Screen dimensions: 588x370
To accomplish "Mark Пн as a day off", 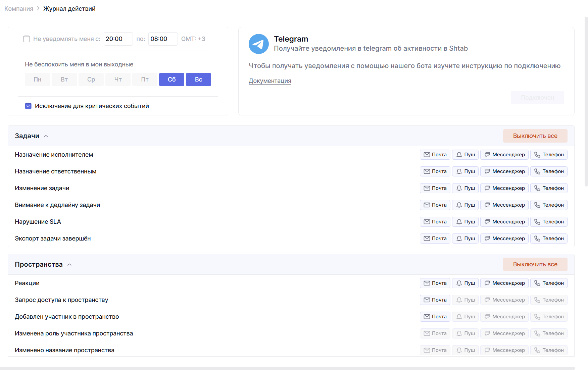I will tap(37, 80).
